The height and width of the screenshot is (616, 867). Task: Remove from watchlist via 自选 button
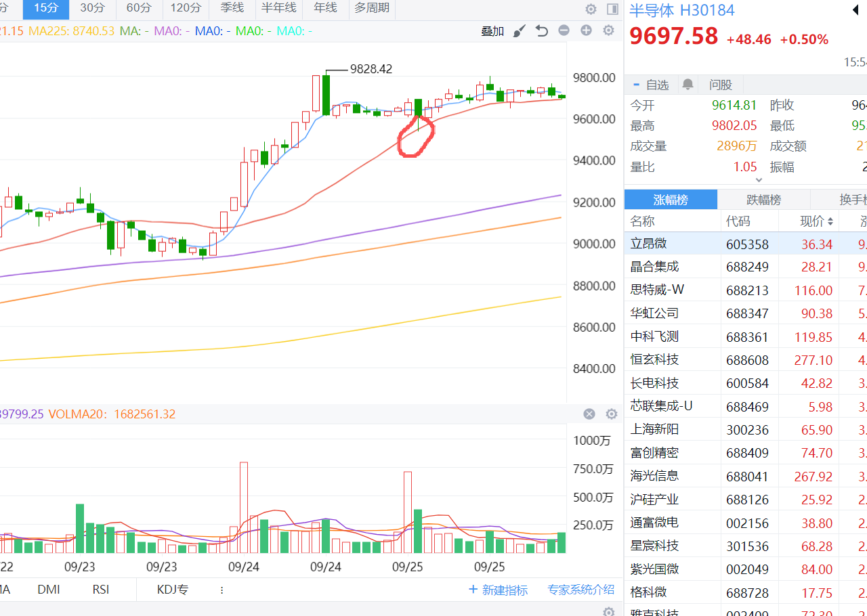(651, 85)
